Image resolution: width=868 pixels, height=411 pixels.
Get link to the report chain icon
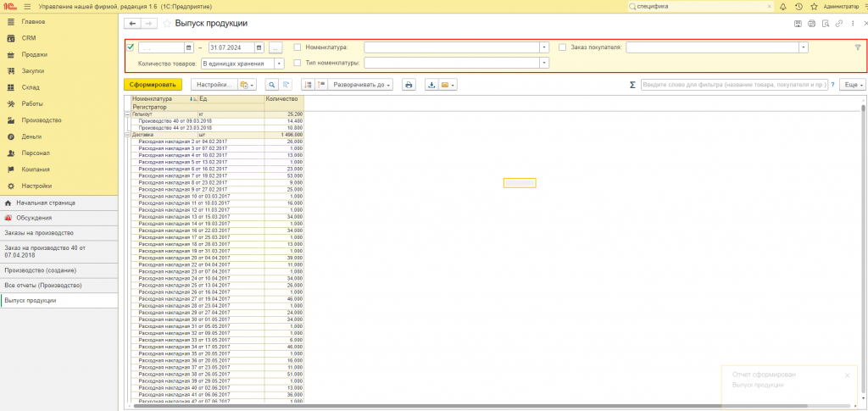pos(839,24)
